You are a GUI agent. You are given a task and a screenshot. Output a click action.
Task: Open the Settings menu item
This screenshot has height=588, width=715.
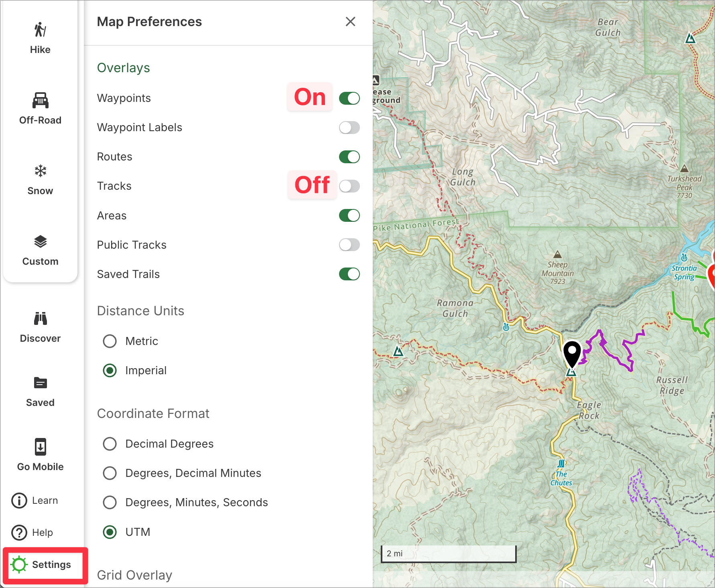tap(45, 565)
